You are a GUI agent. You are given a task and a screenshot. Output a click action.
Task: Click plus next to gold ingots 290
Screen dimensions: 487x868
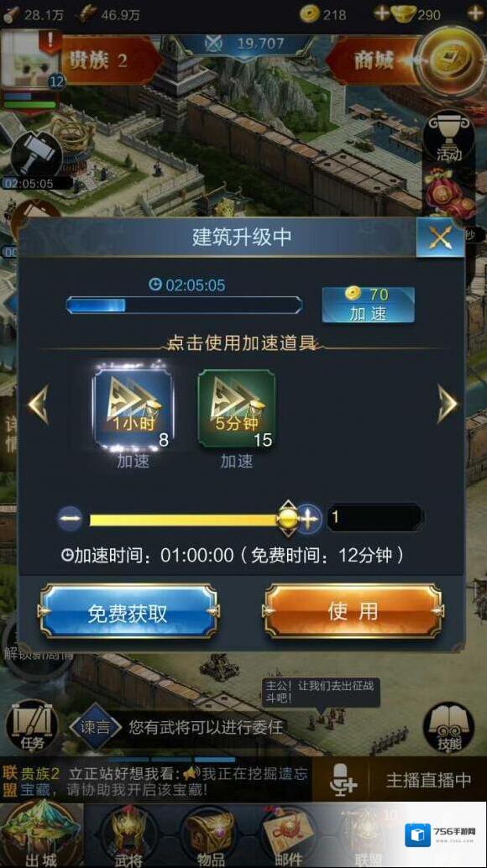click(x=476, y=13)
